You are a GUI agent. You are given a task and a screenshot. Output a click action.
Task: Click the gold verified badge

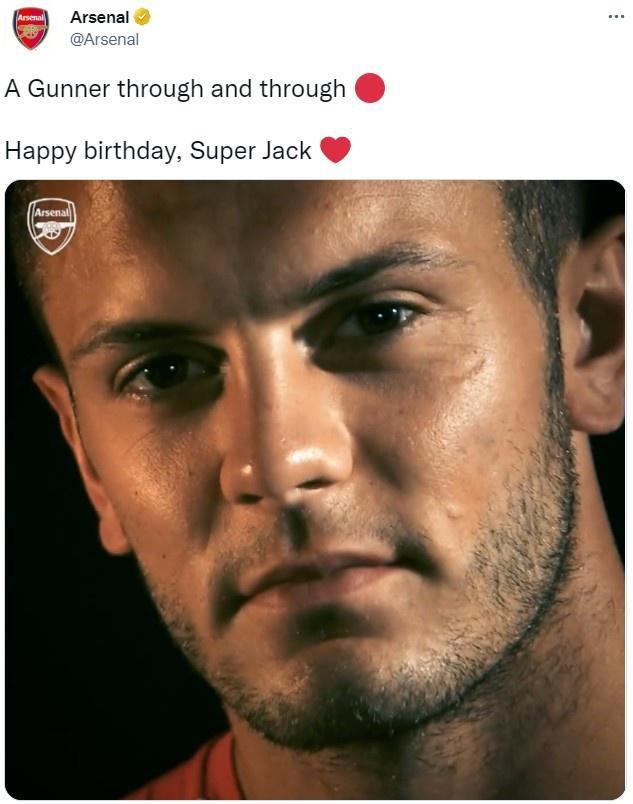pos(143,17)
